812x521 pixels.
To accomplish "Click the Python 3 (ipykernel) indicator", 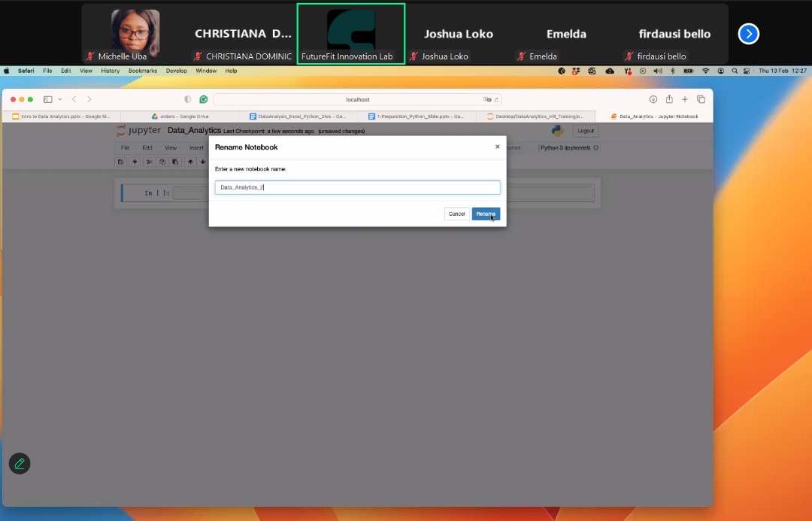I will (565, 148).
